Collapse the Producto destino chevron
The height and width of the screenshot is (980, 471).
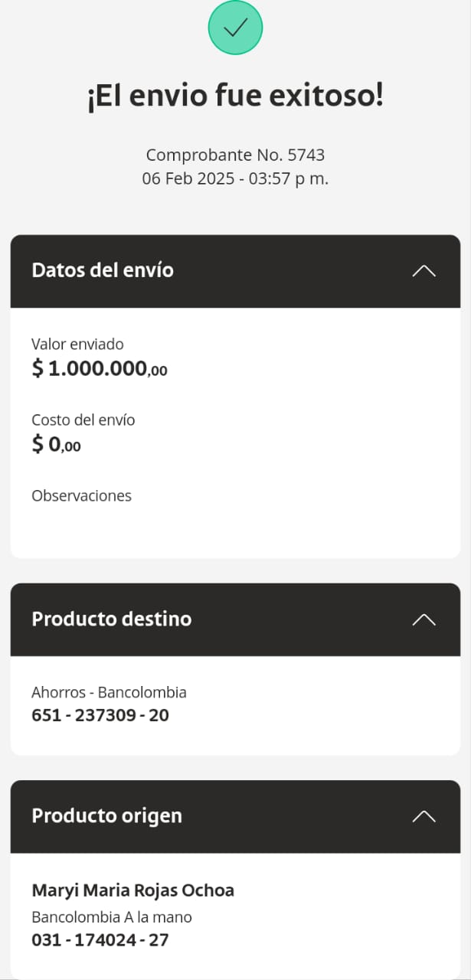424,619
